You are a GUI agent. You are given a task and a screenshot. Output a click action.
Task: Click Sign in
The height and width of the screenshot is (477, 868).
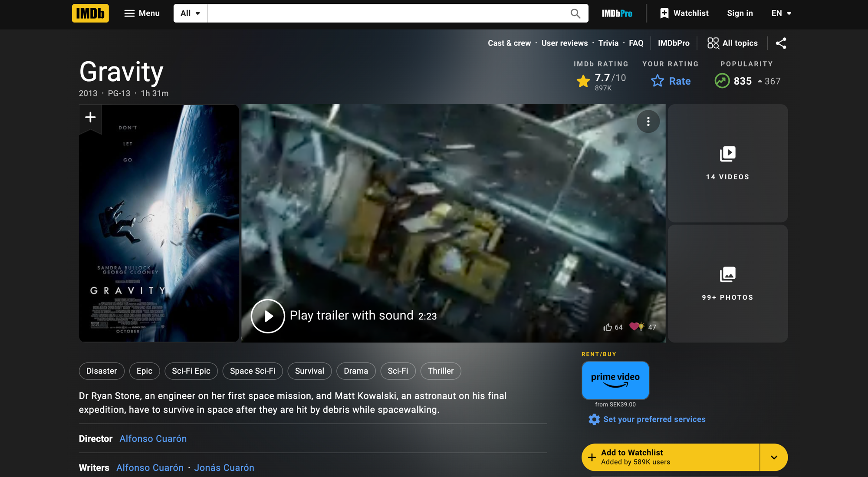point(740,13)
